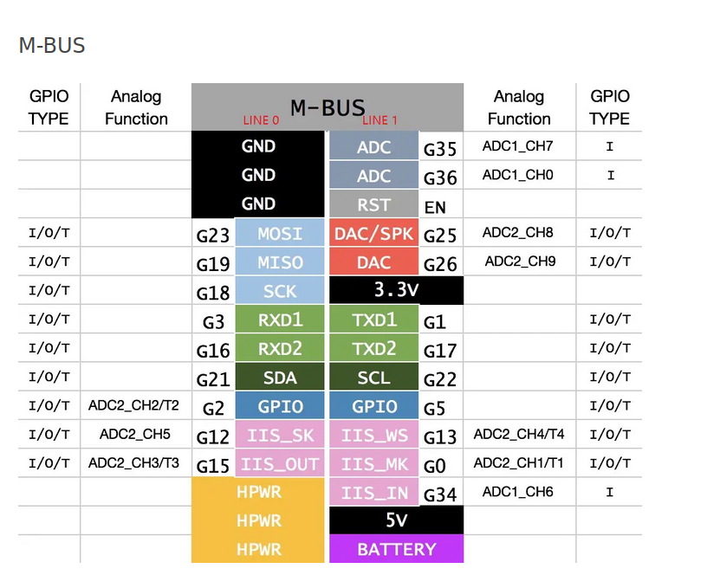Screen dimensions: 720x588
Task: Select the gray RST cell
Action: tap(374, 205)
